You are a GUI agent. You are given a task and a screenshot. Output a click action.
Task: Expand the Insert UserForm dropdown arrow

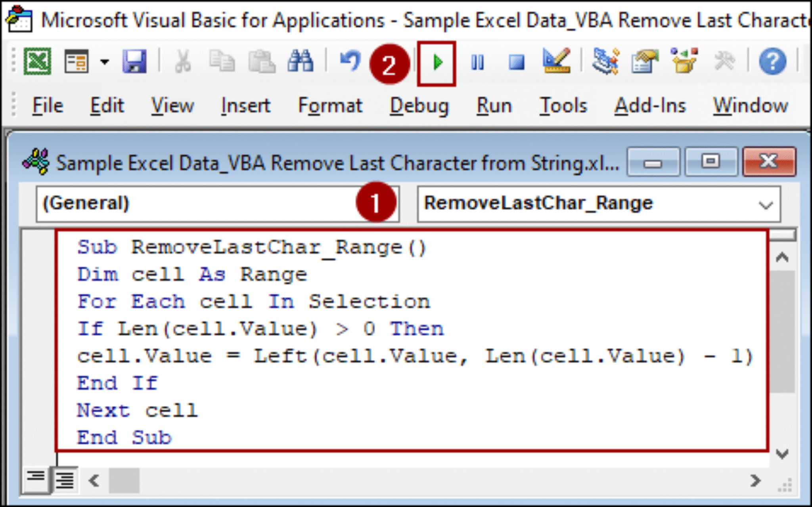coord(104,62)
